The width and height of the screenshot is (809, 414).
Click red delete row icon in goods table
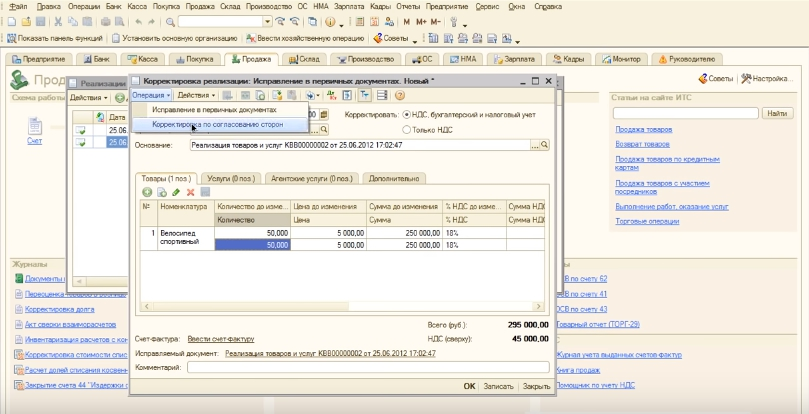click(x=190, y=191)
